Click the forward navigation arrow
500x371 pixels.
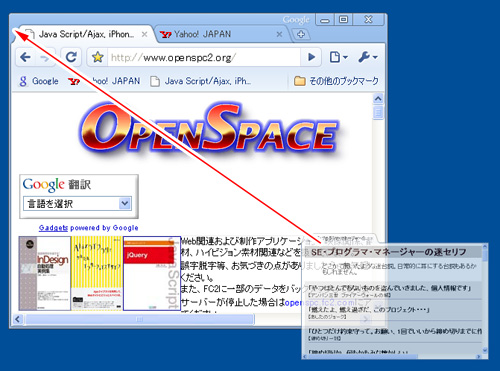click(45, 58)
